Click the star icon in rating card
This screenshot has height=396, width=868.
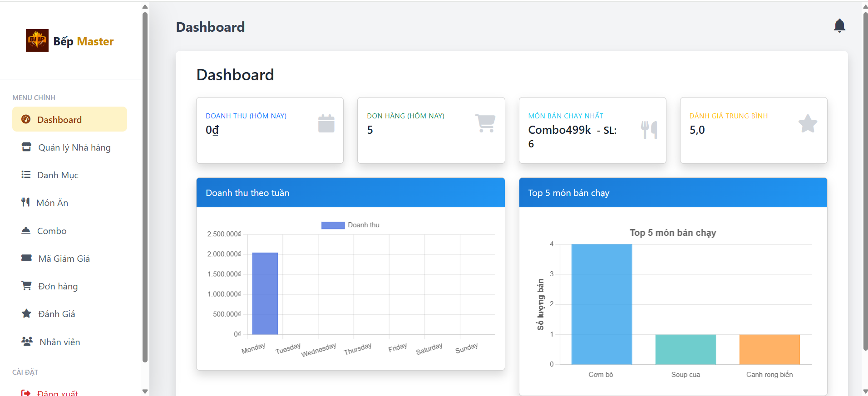pos(808,123)
